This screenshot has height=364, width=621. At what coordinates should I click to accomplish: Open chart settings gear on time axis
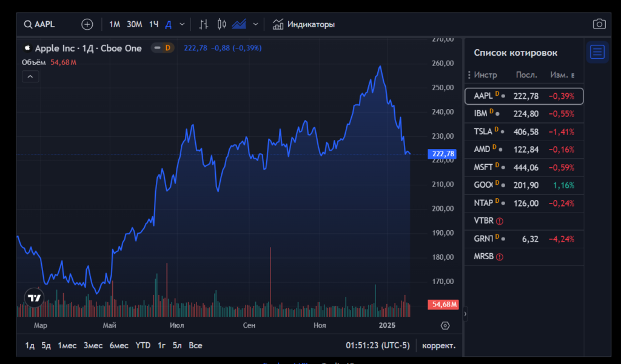tap(445, 326)
